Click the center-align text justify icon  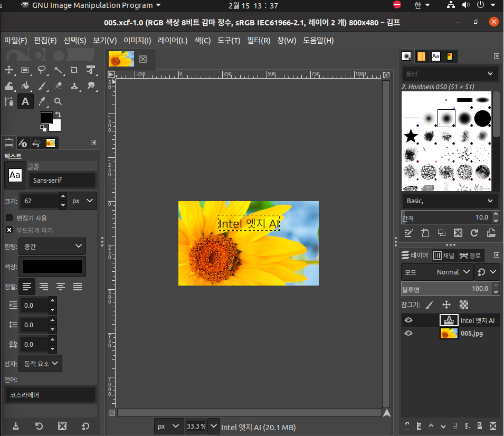[x=61, y=287]
